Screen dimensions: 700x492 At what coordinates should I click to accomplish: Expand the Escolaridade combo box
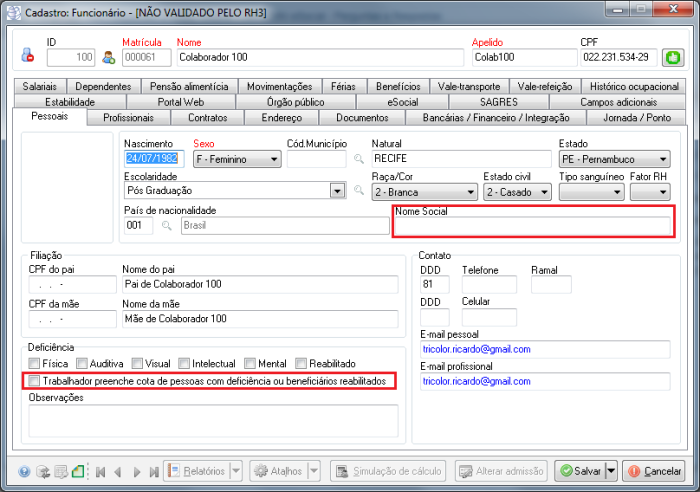point(338,191)
